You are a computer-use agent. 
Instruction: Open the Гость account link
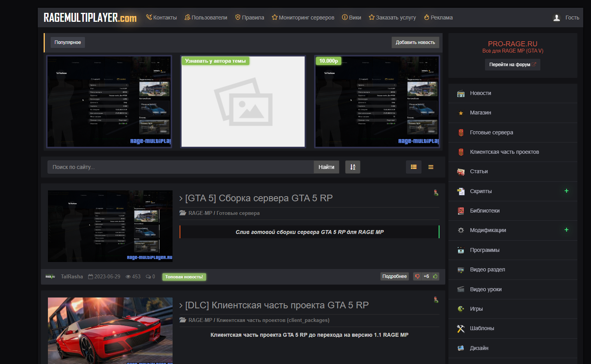[x=572, y=18]
